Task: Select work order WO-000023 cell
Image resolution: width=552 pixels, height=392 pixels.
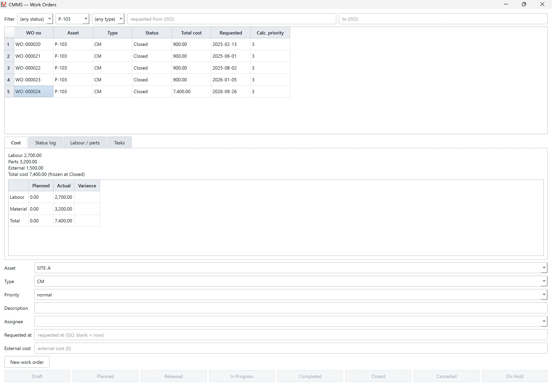Action: pos(34,80)
